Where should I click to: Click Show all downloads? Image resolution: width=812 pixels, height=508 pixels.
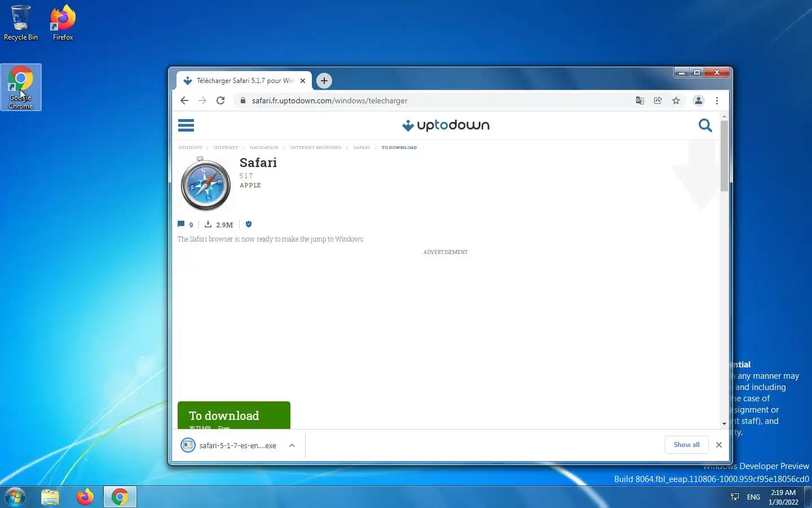pyautogui.click(x=686, y=445)
